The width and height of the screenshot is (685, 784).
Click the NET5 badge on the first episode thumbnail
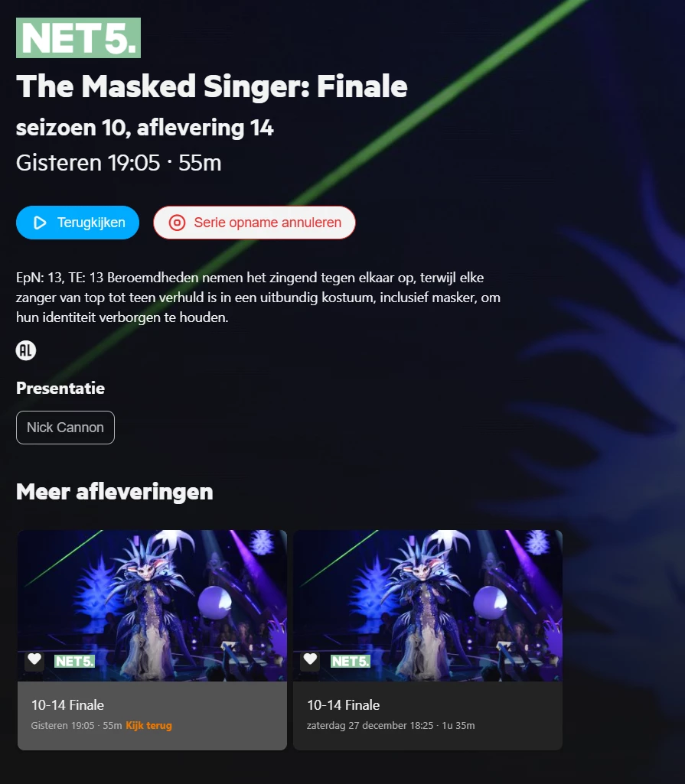74,661
